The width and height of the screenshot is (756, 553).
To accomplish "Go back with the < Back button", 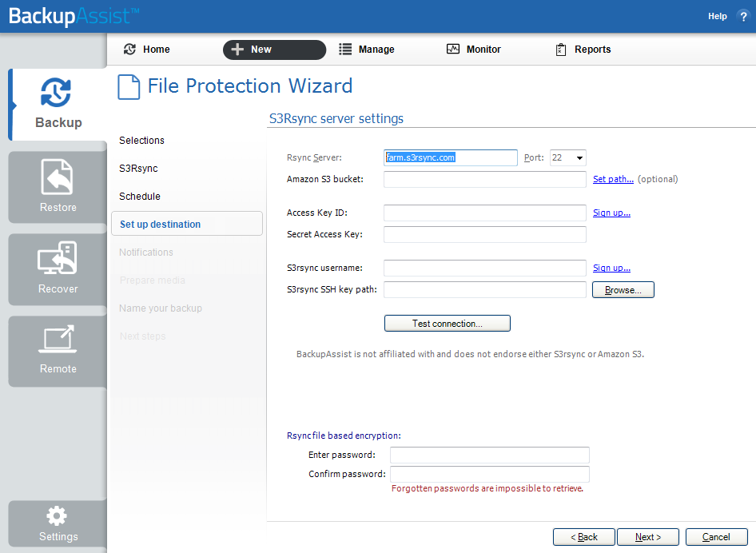I will click(x=584, y=537).
